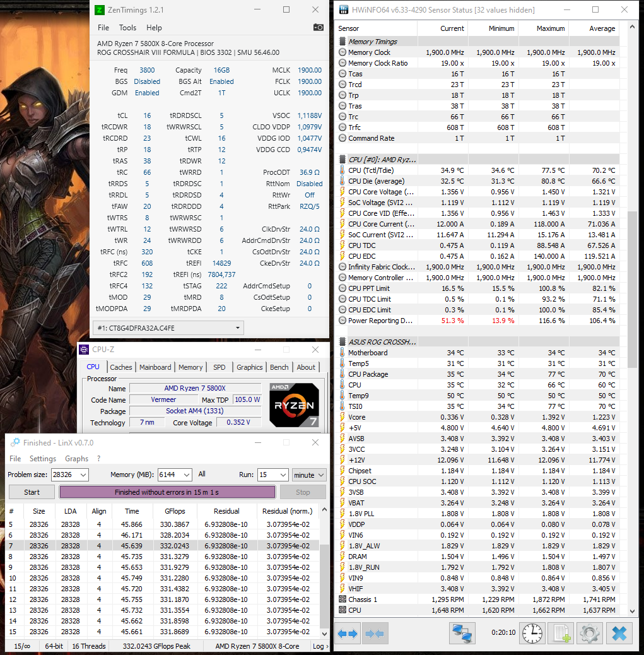Click the HWiNFO clock reset timer icon
Image resolution: width=644 pixels, height=655 pixels.
532,634
